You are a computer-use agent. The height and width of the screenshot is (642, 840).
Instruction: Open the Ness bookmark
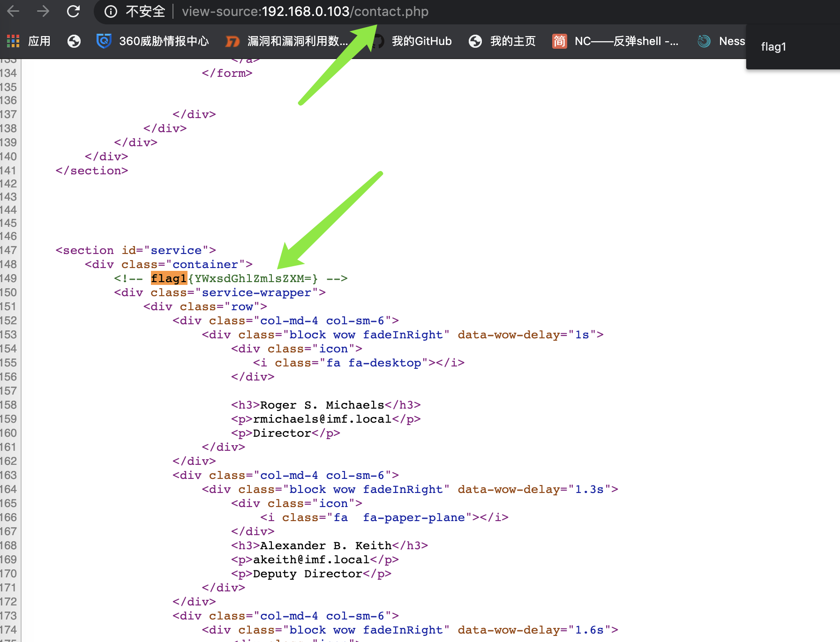point(722,41)
